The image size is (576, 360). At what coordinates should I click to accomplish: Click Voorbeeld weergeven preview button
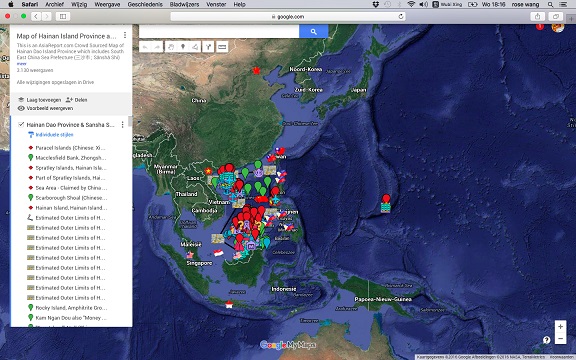[x=46, y=108]
